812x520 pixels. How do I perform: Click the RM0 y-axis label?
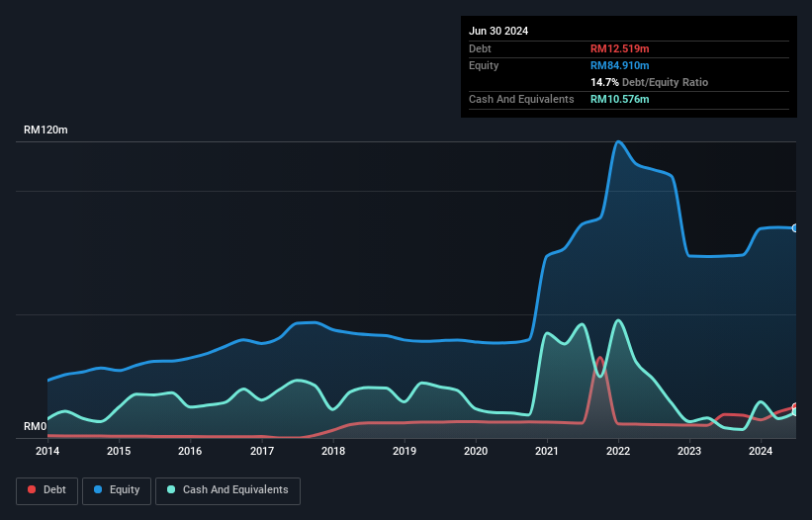coord(36,426)
